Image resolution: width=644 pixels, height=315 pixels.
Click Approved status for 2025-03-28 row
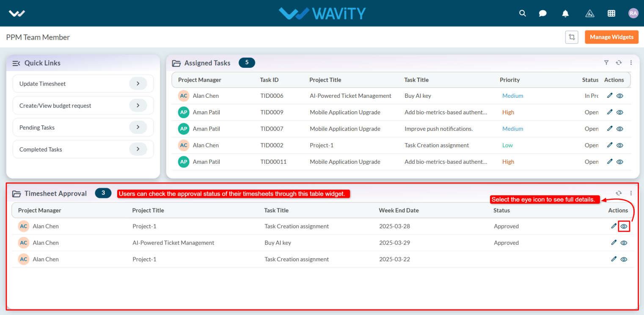506,226
